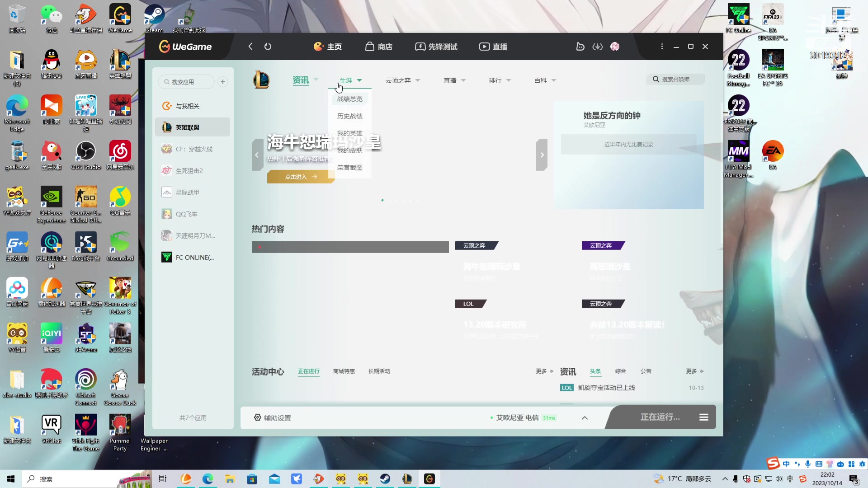Open Ubisoft Connect desktop shortcut

tap(86, 387)
